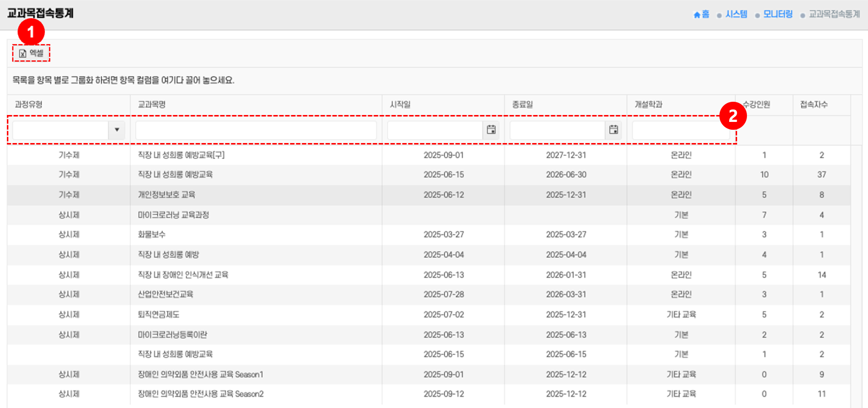Click the 시작일 date input field
Screen dimensions: 868x408
pyautogui.click(x=435, y=130)
